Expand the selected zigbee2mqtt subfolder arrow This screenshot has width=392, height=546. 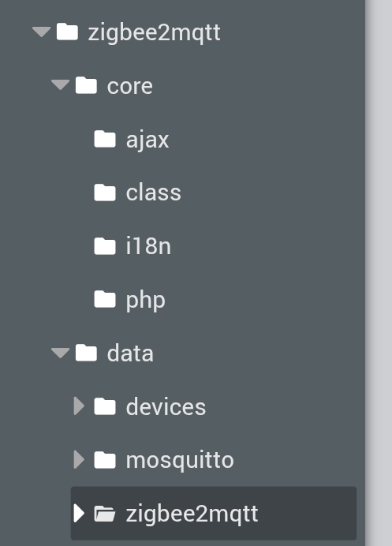click(79, 514)
